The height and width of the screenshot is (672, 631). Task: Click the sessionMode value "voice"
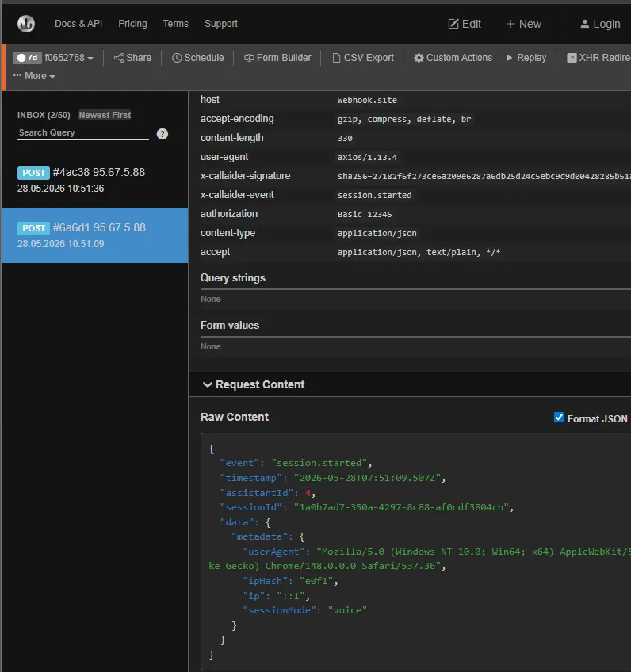click(x=347, y=610)
